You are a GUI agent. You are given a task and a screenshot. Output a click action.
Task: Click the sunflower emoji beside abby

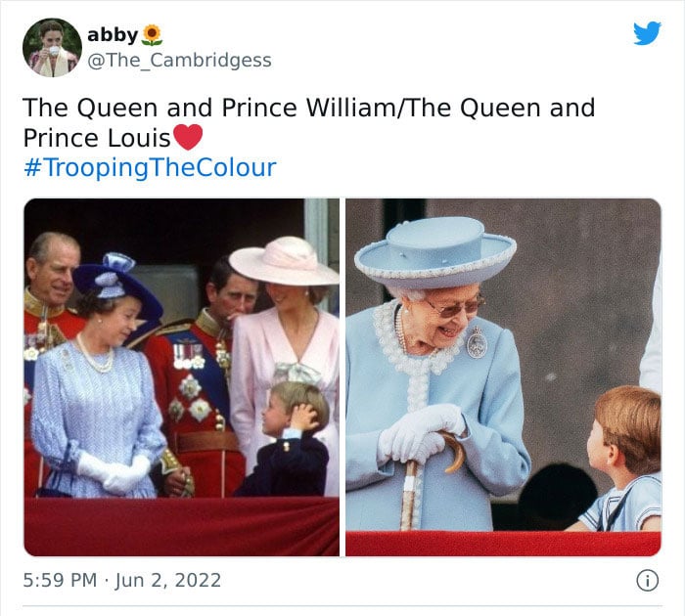(152, 35)
